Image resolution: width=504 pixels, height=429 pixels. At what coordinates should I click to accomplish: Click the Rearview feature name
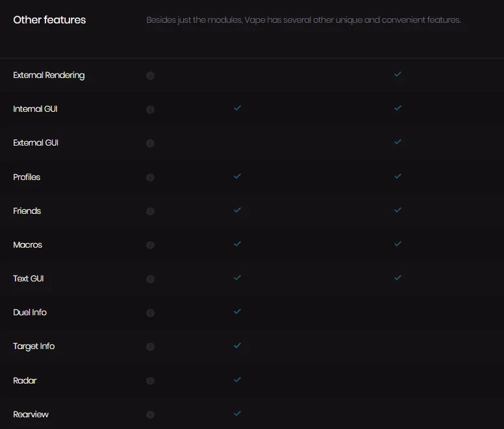coord(31,414)
